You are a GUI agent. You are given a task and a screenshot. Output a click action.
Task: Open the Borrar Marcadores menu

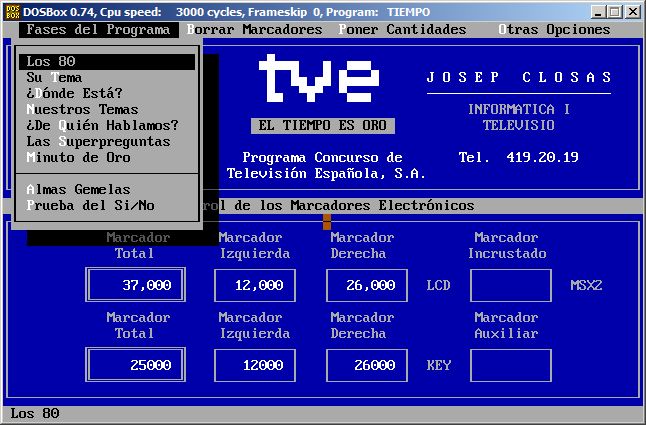(254, 29)
